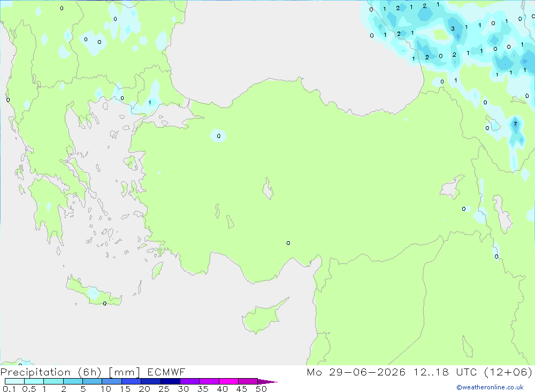
Task: Click the 25–30 mm navy swatch
Action: click(170, 381)
